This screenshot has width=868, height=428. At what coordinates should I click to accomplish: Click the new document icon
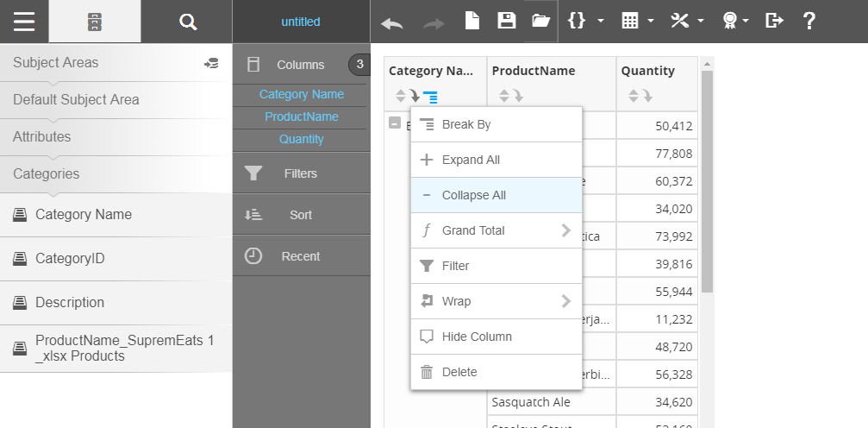click(x=472, y=22)
